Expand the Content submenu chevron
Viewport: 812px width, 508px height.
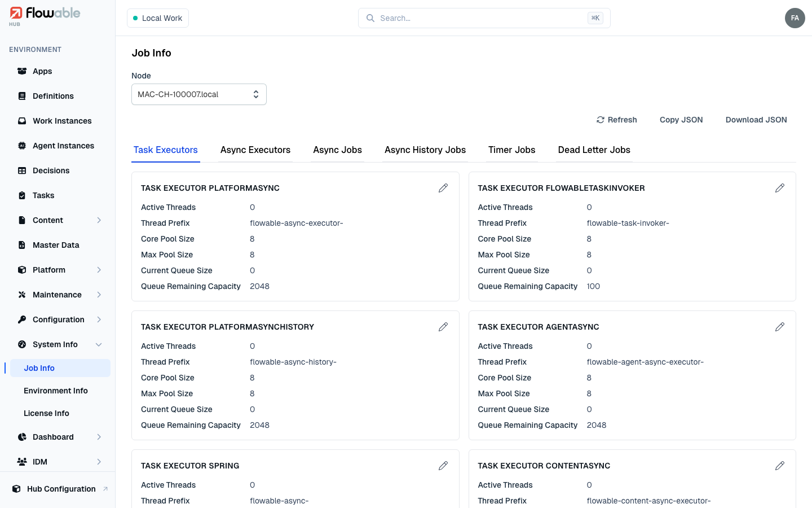tap(99, 220)
